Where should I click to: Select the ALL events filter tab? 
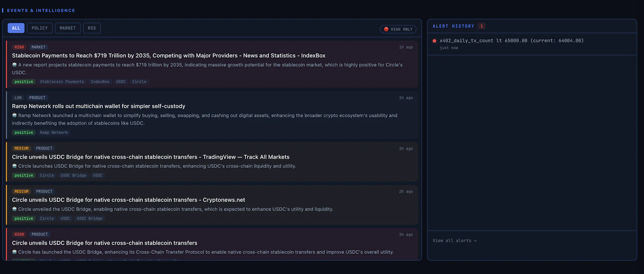pos(16,28)
